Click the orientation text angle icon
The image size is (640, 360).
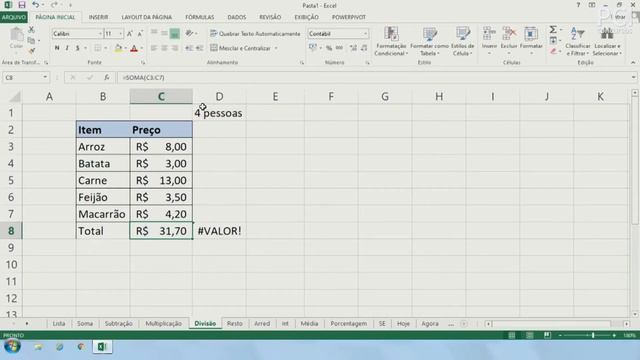pyautogui.click(x=189, y=33)
